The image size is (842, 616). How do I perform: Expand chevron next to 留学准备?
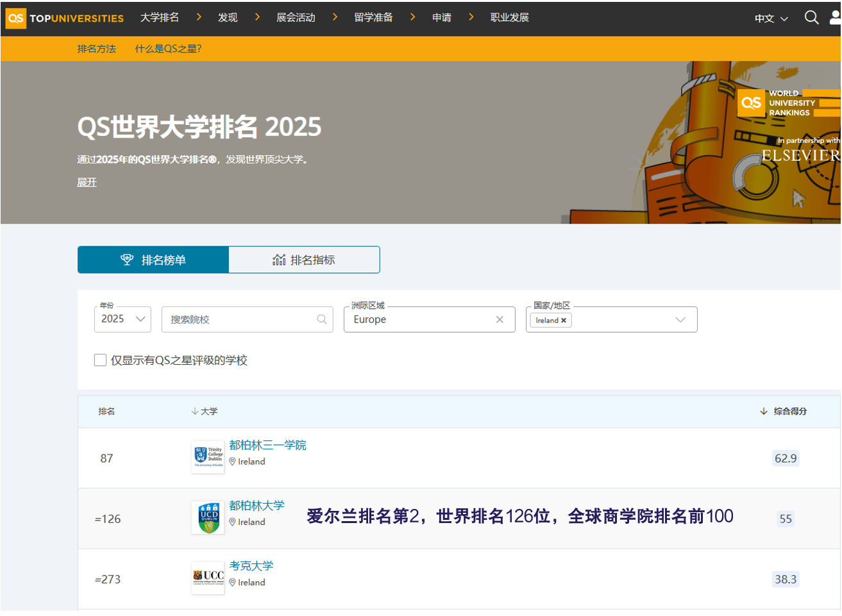tap(412, 17)
